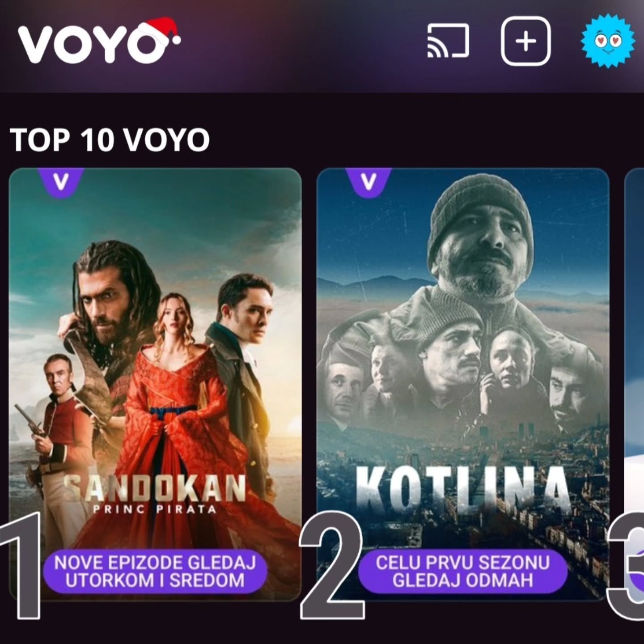Viewport: 644px width, 644px height.
Task: Tap the purple V badge on Sandokan
Action: (x=61, y=182)
